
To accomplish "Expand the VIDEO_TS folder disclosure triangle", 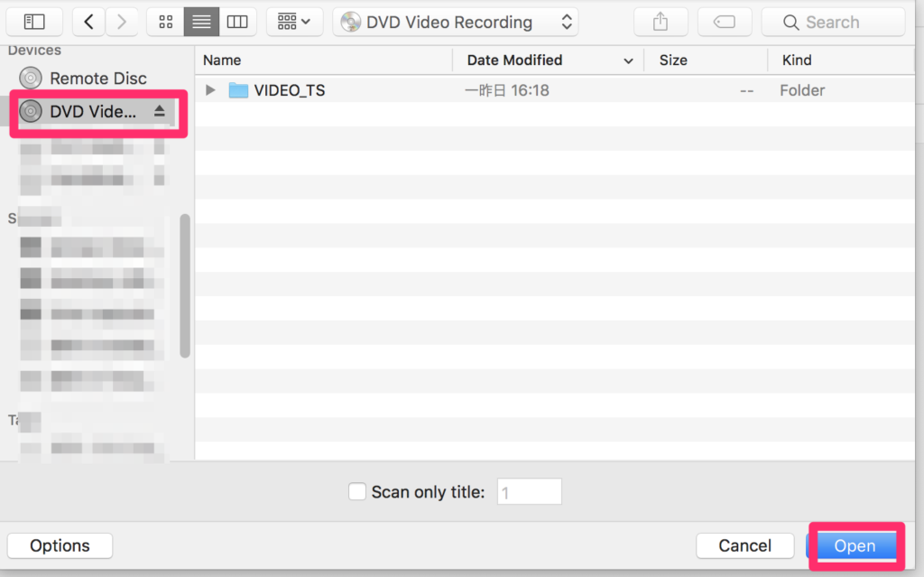I will click(x=211, y=90).
